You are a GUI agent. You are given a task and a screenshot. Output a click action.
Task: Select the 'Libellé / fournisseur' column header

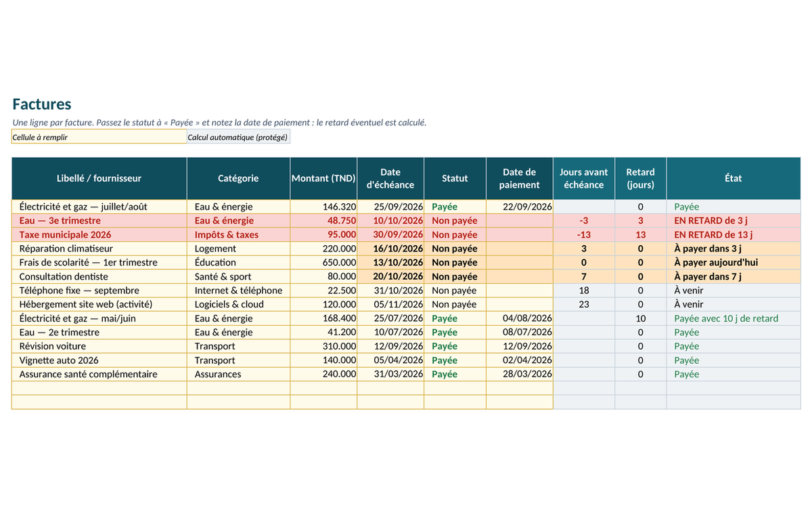(99, 178)
